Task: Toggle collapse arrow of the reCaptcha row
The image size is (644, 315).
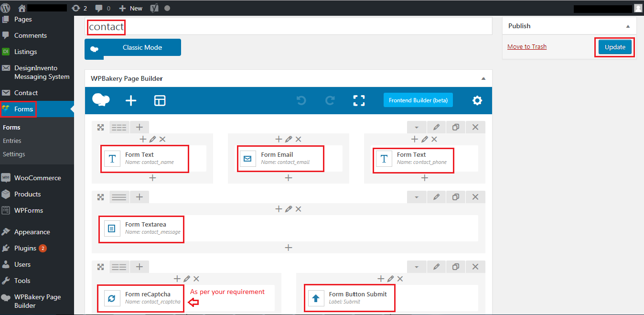Action: coord(417,267)
